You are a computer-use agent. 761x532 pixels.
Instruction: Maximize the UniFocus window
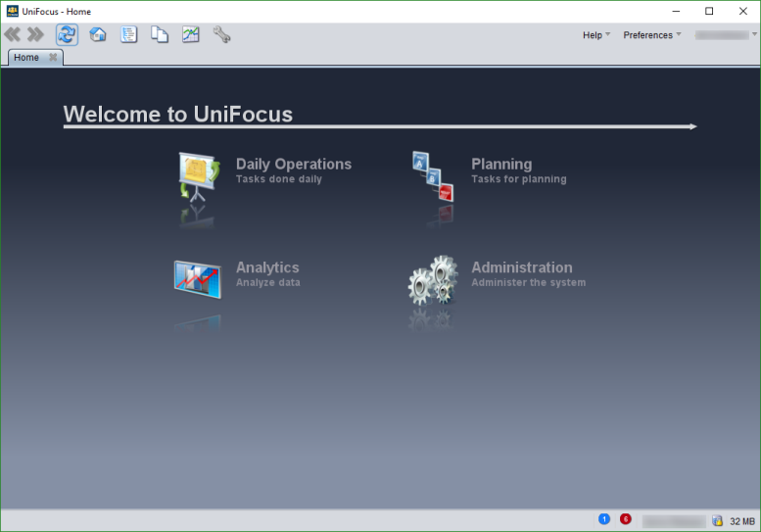click(x=709, y=11)
